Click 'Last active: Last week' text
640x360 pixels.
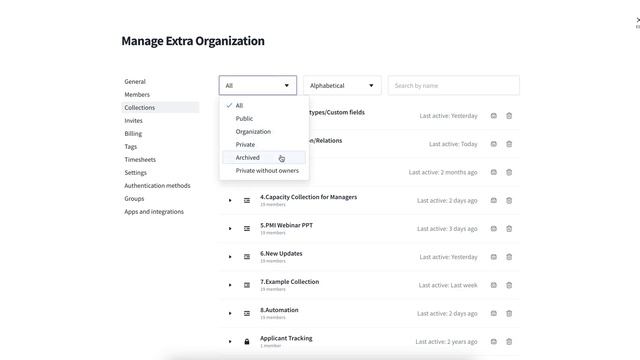448,285
